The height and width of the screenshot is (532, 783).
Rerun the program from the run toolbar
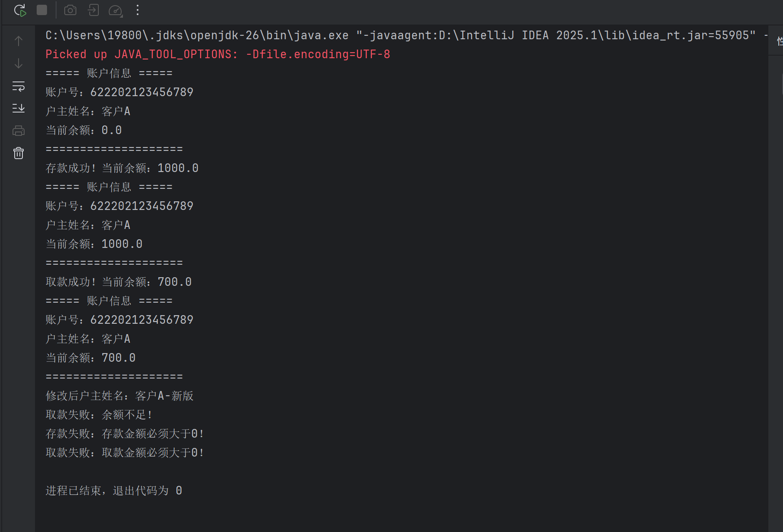click(20, 10)
